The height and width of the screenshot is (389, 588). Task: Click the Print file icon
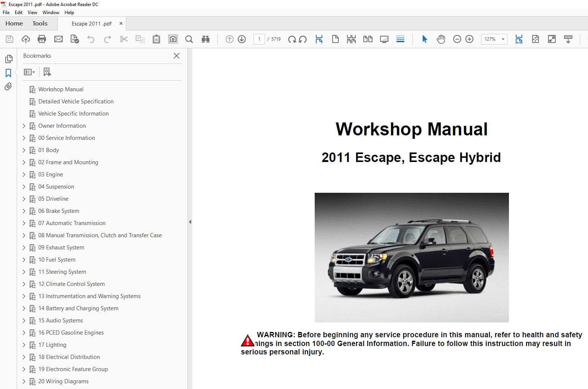click(x=42, y=39)
